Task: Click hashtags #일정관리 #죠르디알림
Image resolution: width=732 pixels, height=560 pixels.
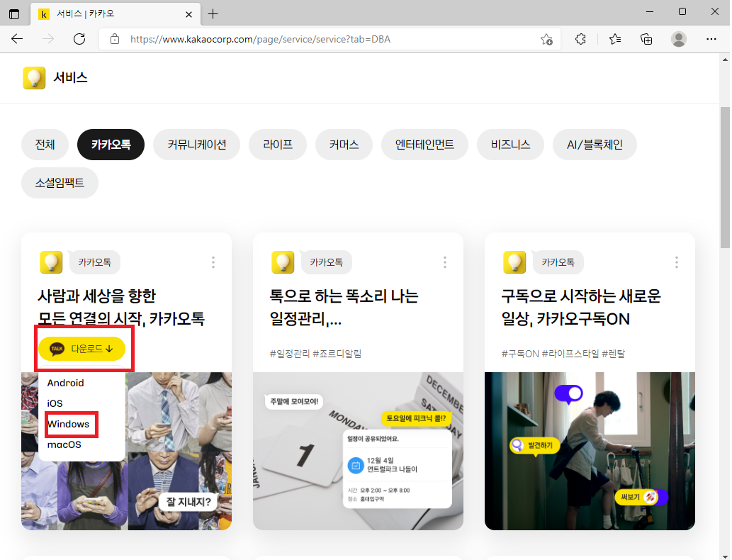Action: 315,354
